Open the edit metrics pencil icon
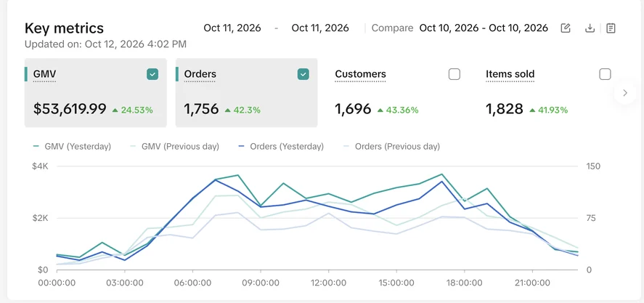The image size is (644, 303). coord(566,28)
